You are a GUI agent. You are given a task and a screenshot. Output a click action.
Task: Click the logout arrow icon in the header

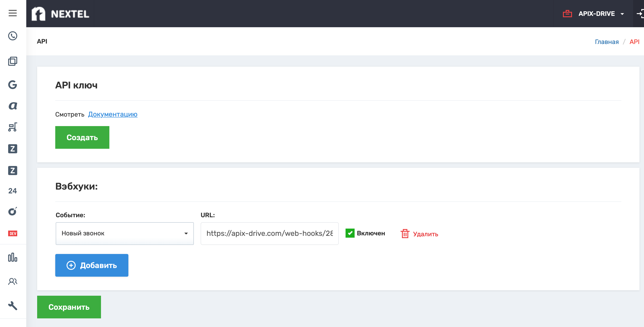pos(640,14)
